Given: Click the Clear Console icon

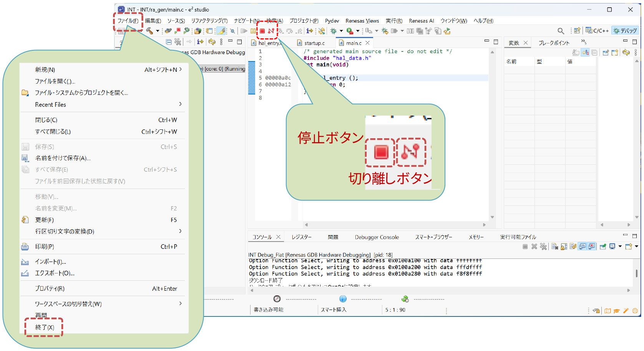Looking at the screenshot, I should [x=554, y=247].
